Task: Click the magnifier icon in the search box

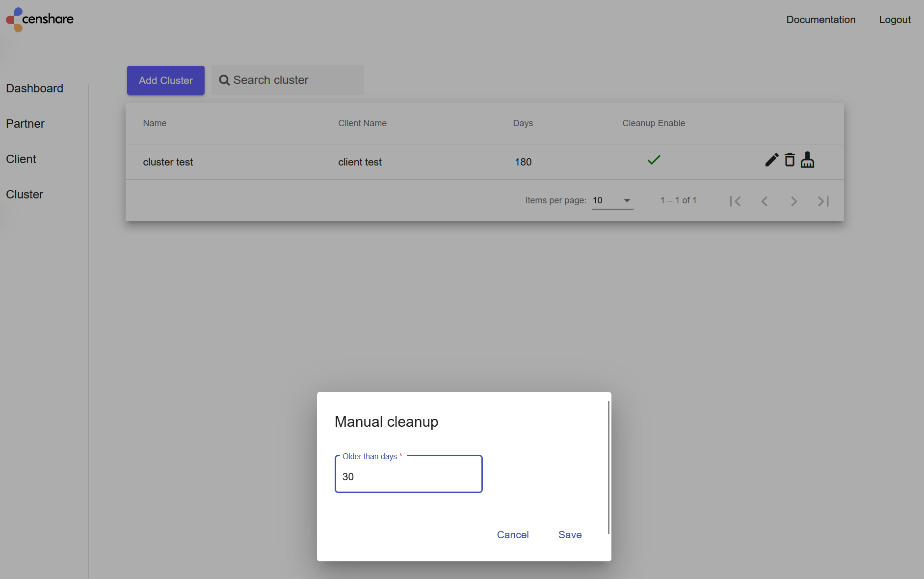Action: [x=224, y=81]
